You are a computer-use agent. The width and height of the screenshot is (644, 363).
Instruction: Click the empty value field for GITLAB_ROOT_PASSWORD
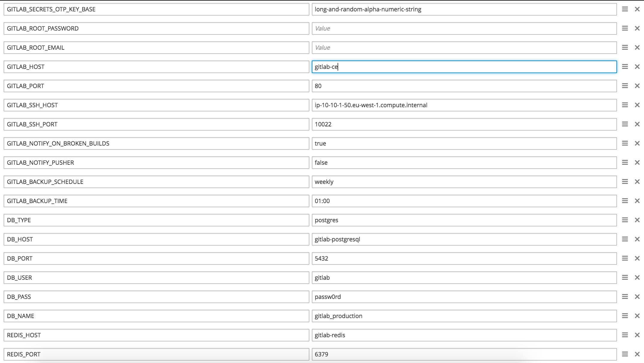[464, 28]
